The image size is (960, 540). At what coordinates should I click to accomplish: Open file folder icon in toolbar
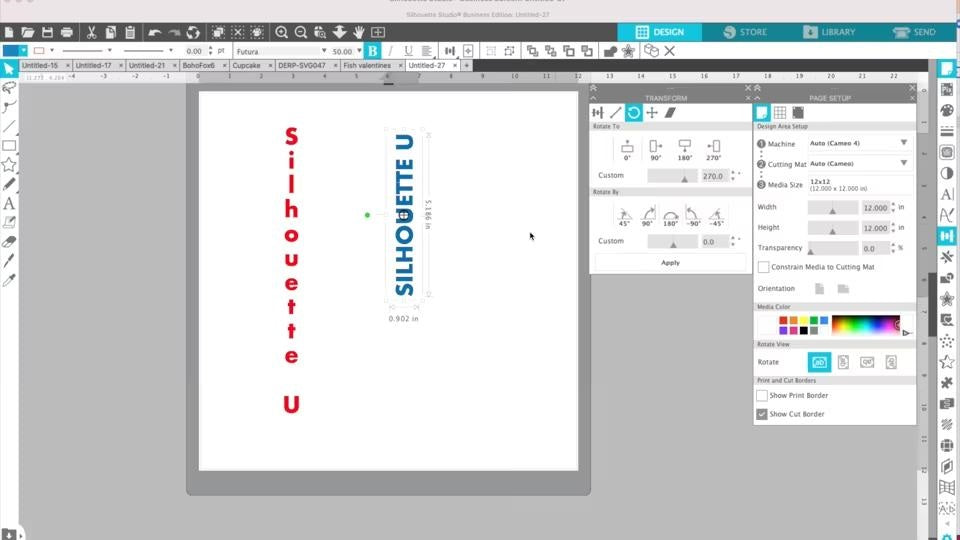click(x=28, y=32)
